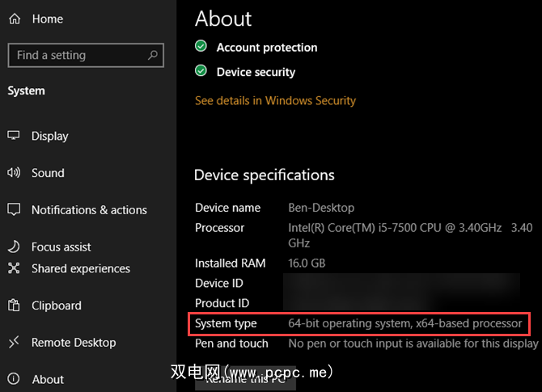
Task: Open See details in Windows Security
Action: pyautogui.click(x=275, y=101)
